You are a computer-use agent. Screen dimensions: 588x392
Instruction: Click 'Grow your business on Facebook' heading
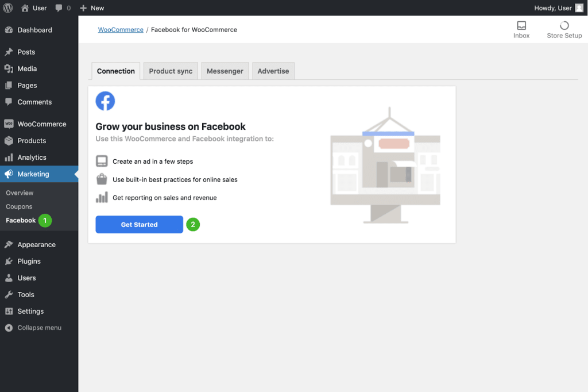[171, 126]
